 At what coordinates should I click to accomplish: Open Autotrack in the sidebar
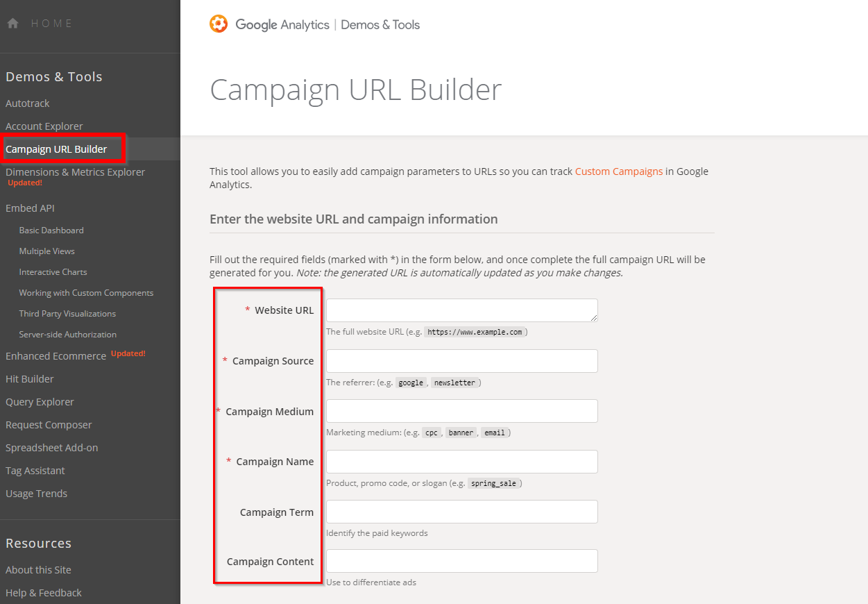(28, 103)
